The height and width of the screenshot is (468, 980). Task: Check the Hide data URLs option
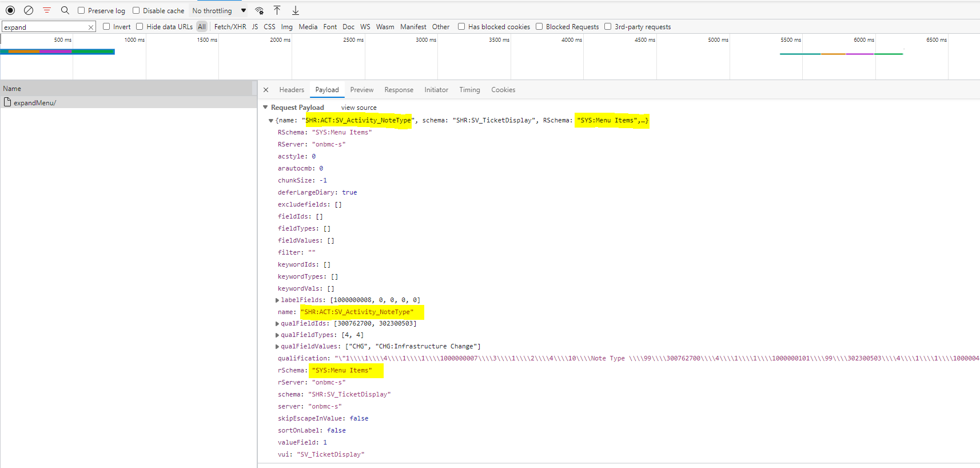tap(140, 26)
